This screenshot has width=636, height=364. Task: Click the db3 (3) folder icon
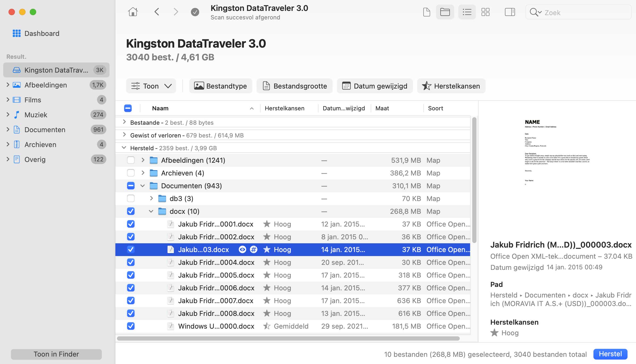[x=162, y=199]
